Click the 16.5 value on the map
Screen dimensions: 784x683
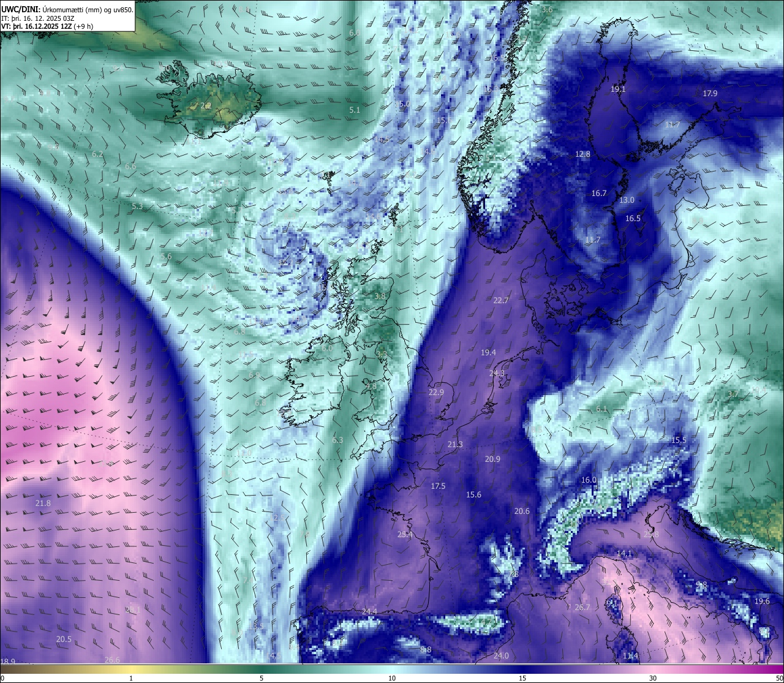pyautogui.click(x=633, y=219)
